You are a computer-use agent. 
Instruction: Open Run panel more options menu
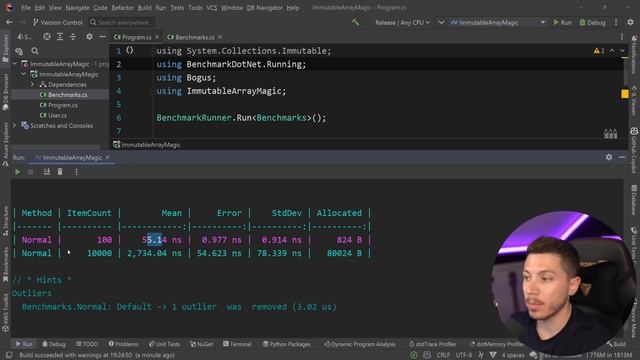[76, 172]
